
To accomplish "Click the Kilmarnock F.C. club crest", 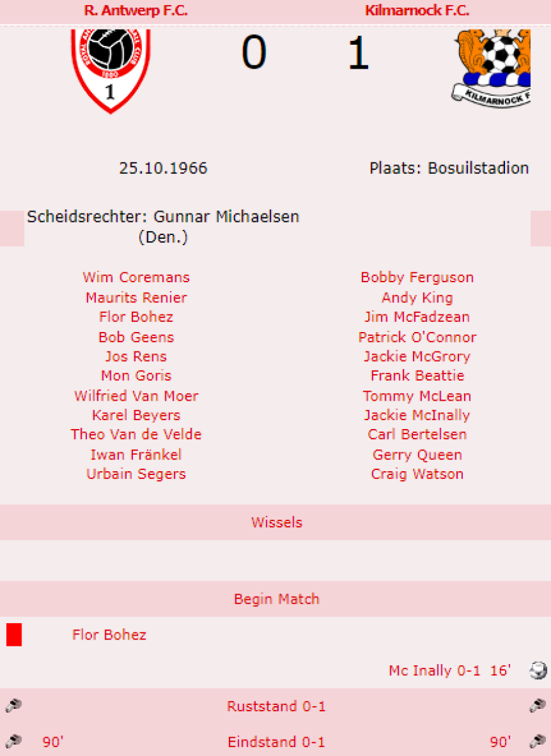I will (x=491, y=66).
